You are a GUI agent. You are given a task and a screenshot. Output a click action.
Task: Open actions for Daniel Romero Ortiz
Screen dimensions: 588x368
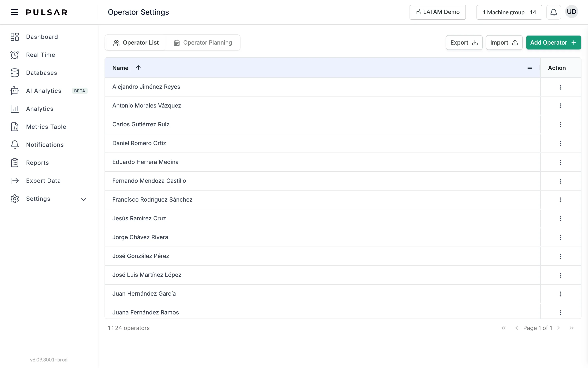[x=561, y=143]
